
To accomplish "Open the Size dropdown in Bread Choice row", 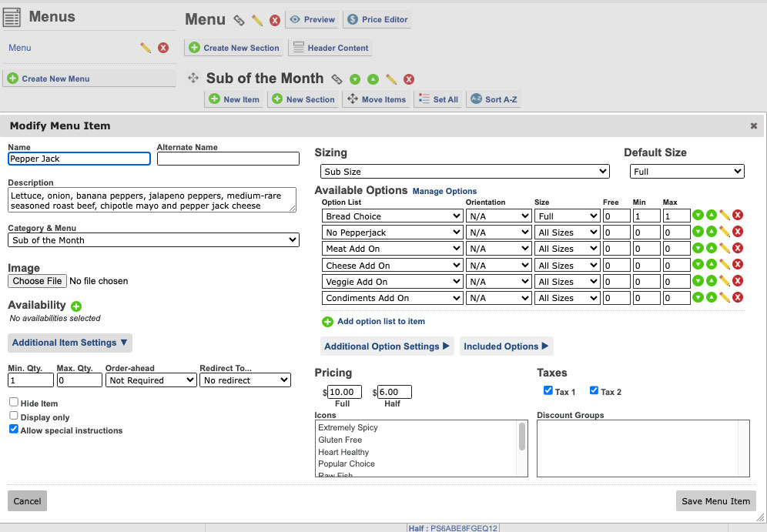I will [567, 216].
